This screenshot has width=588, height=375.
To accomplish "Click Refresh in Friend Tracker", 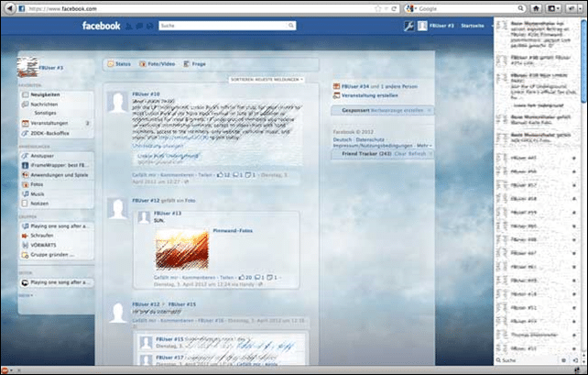I will [x=417, y=153].
